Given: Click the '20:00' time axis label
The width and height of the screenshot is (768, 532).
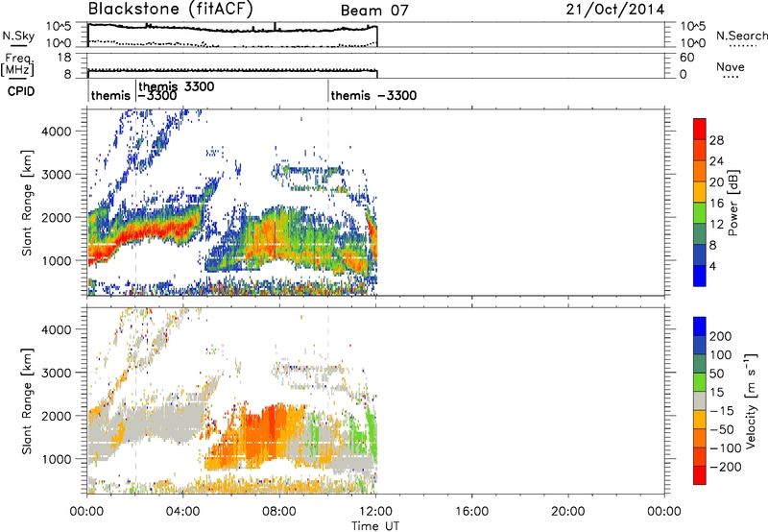Looking at the screenshot, I should pyautogui.click(x=568, y=512).
